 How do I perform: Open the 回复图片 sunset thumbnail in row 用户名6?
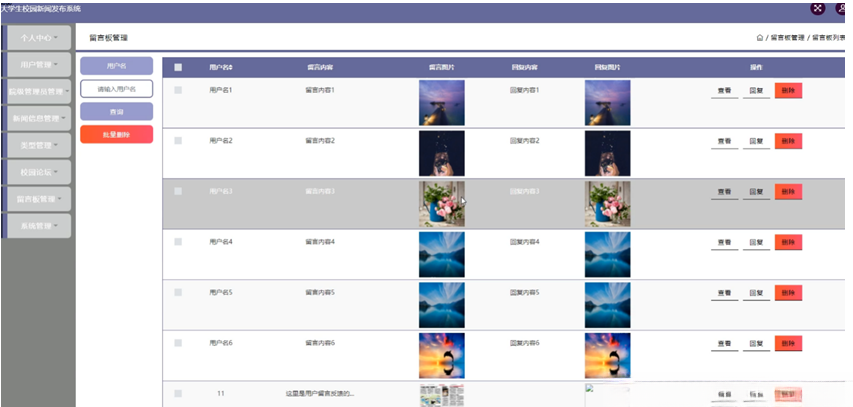[x=608, y=356]
